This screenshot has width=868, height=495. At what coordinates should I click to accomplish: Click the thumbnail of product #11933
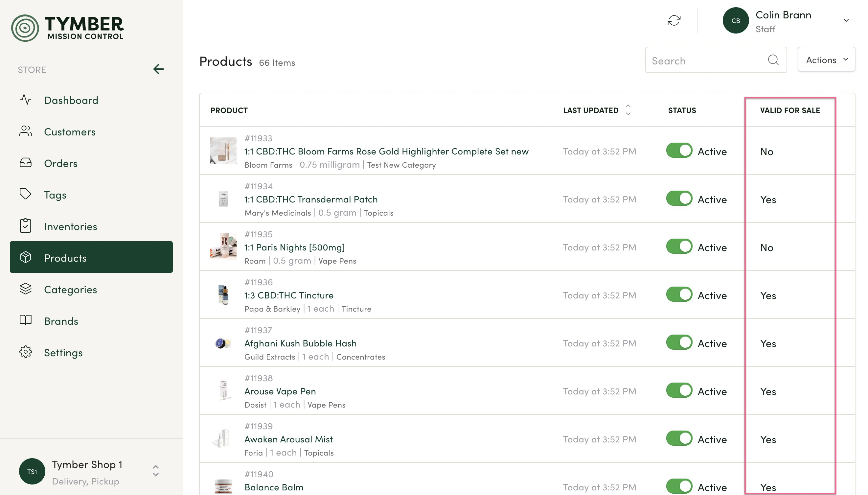point(223,150)
